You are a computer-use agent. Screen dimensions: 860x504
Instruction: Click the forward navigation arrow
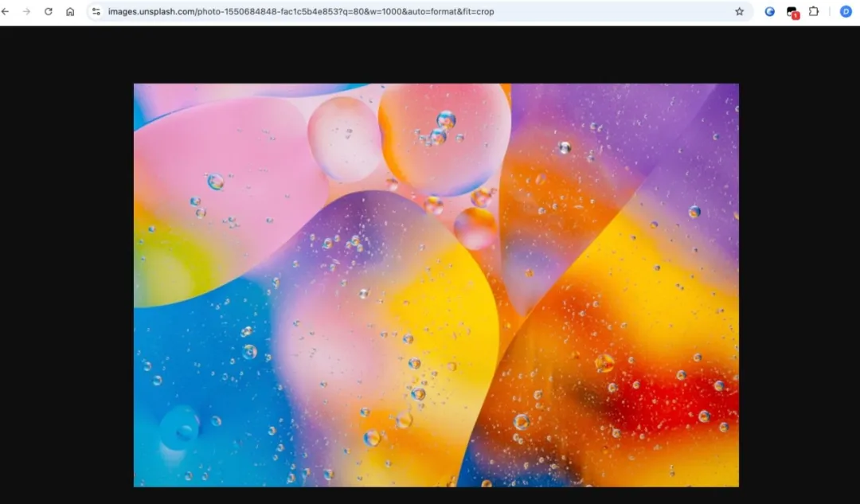tap(26, 12)
